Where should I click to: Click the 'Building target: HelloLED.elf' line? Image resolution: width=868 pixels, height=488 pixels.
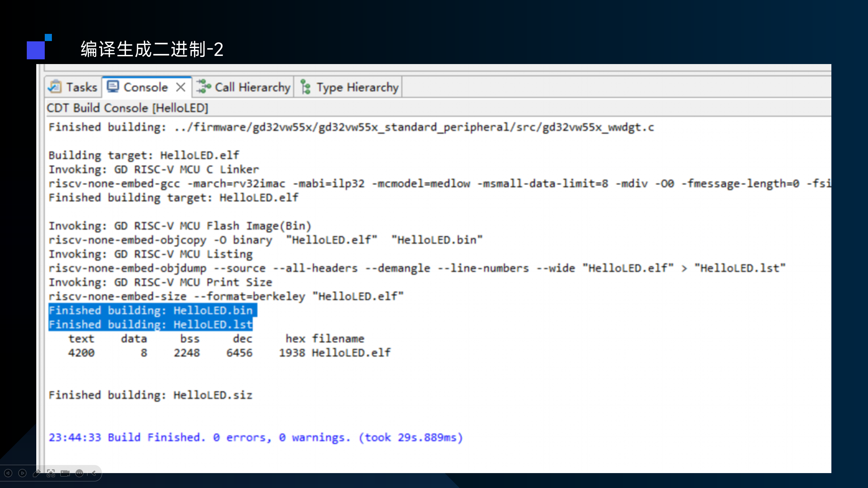144,156
